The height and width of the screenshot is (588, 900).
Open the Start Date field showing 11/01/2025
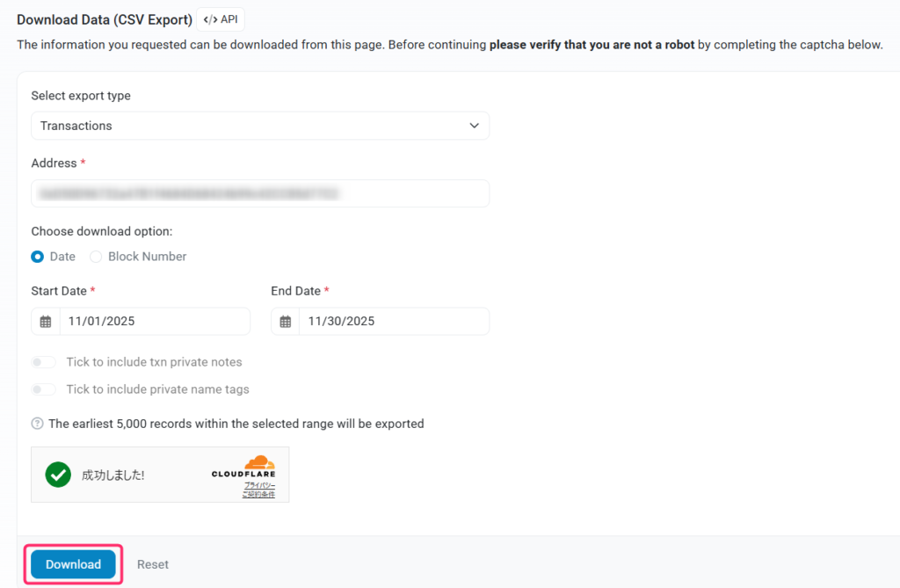(154, 322)
